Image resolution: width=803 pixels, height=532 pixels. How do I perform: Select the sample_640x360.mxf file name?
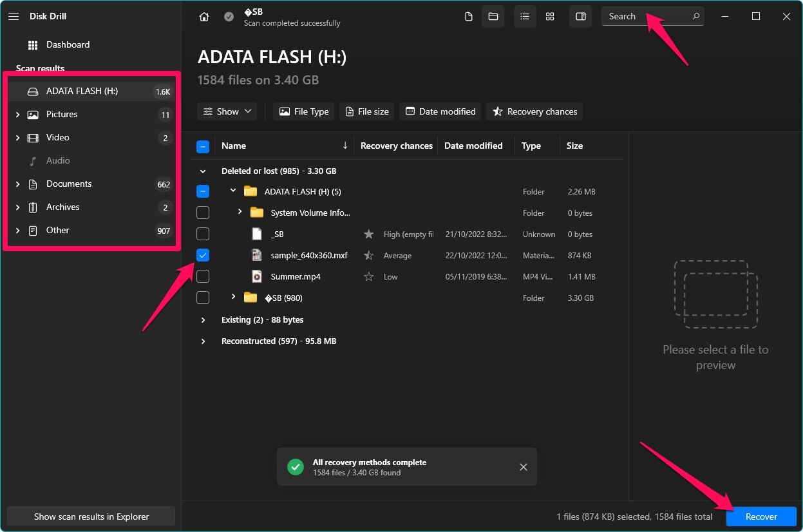(309, 256)
